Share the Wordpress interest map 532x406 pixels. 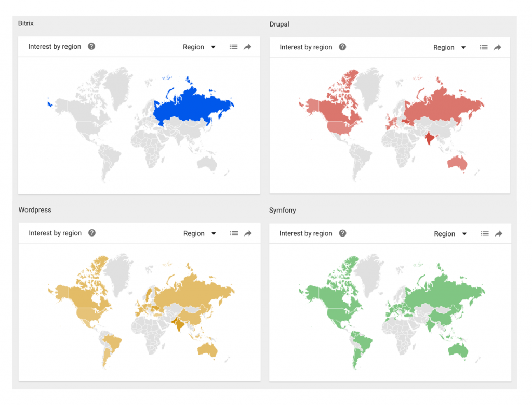click(x=248, y=233)
